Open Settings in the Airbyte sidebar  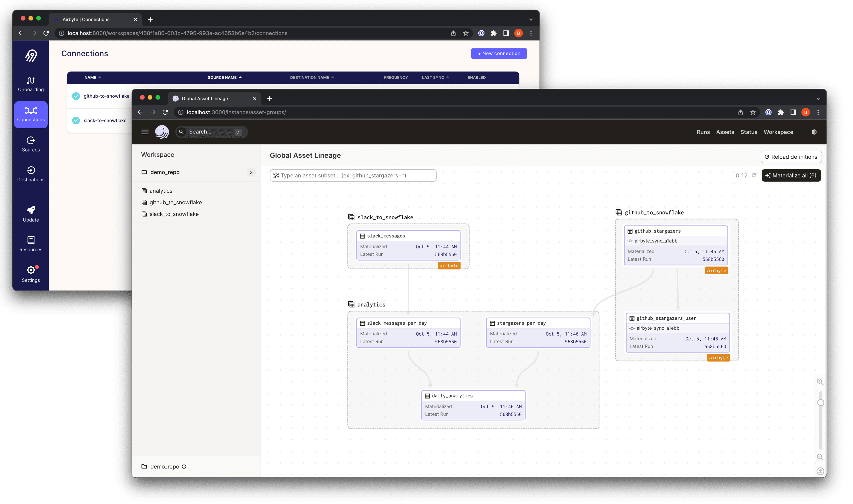point(31,274)
